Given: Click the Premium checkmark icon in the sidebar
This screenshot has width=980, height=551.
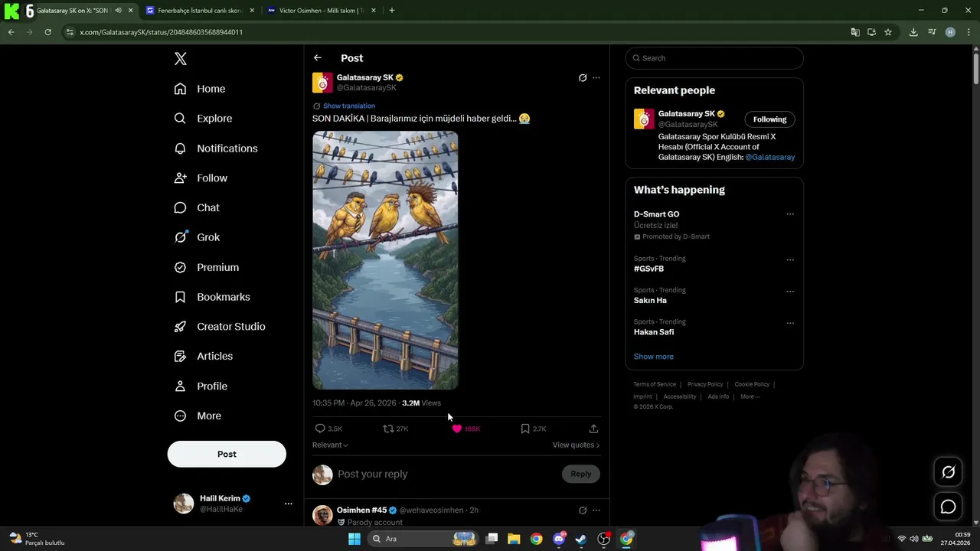Looking at the screenshot, I should click(180, 267).
